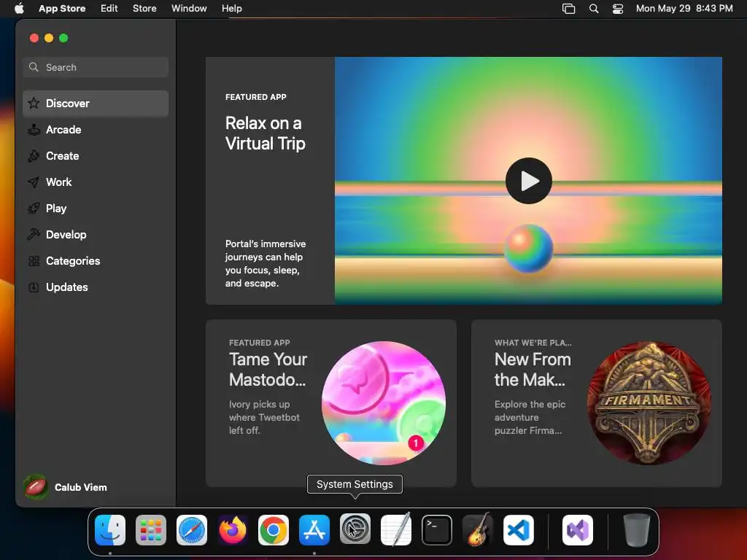Screen dimensions: 747x560
Task: Click the Portal's immersive journeys description
Action: pos(266,263)
